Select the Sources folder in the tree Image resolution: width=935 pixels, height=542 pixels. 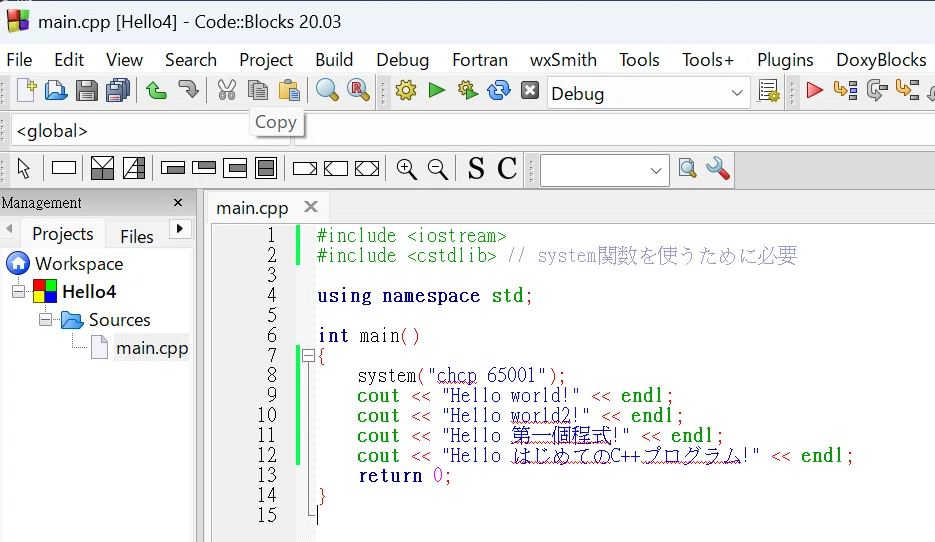[x=119, y=320]
